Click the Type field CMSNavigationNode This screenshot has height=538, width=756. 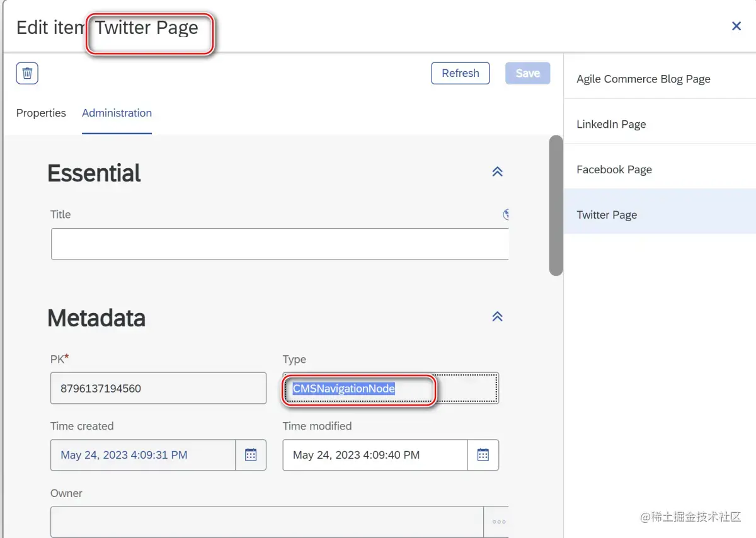[x=391, y=388]
